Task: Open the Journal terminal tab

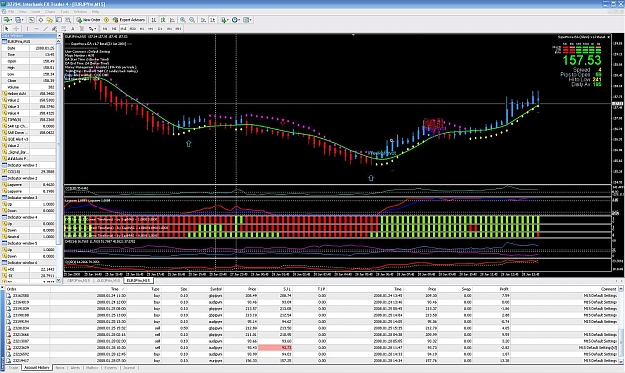Action: (129, 368)
